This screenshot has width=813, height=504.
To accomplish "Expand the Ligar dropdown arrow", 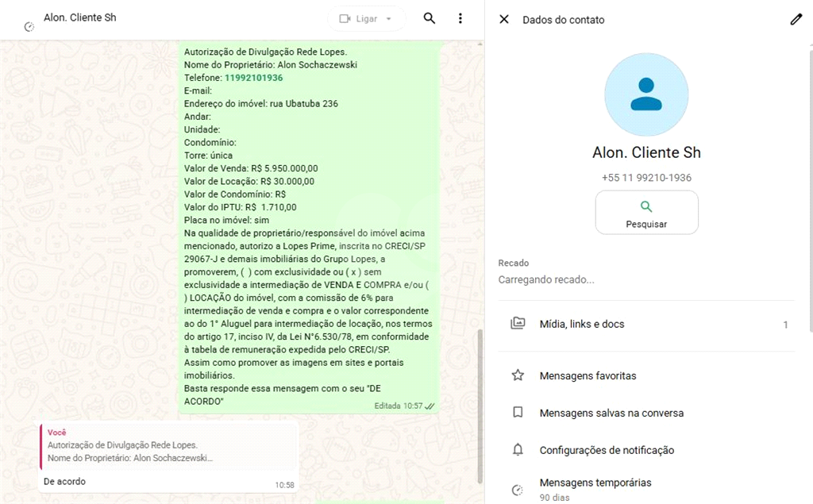I will tap(389, 18).
